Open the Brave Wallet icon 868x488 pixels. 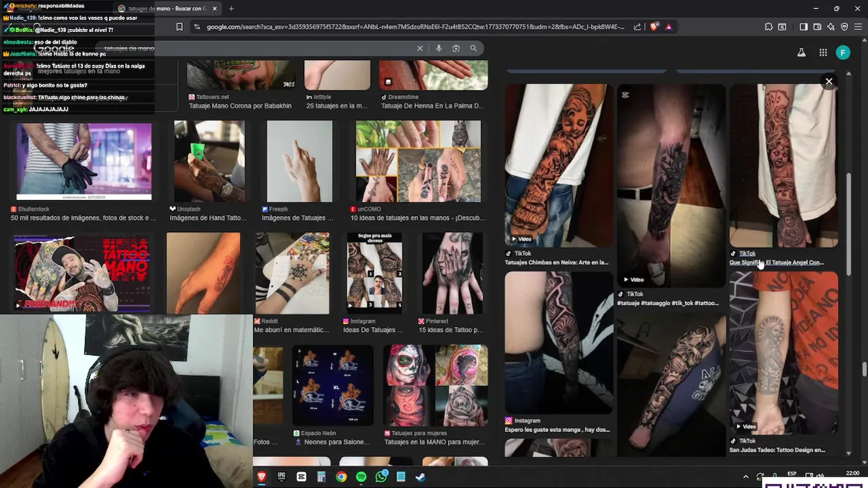(817, 27)
